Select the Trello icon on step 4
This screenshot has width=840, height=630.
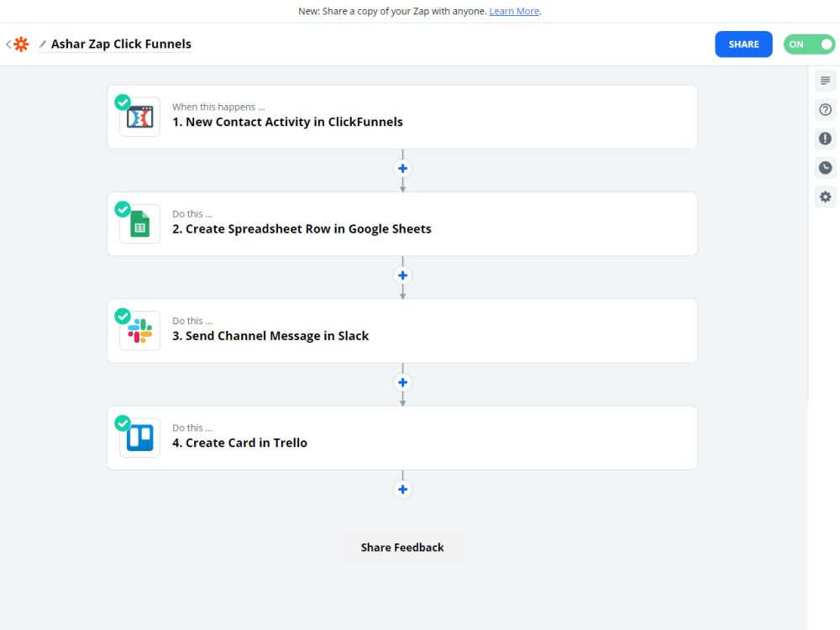point(139,438)
